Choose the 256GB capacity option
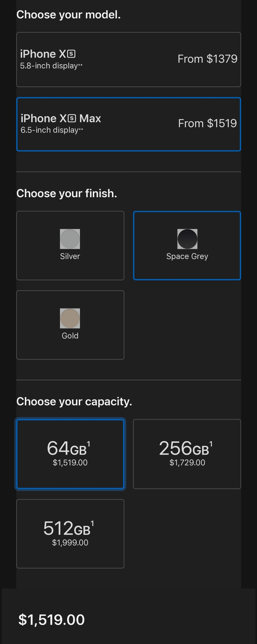 (187, 453)
